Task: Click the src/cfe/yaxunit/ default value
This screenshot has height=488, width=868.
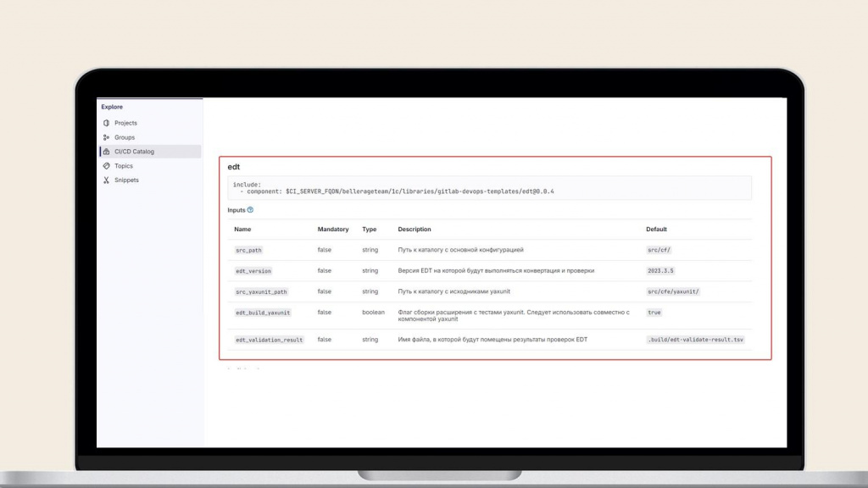Action: 673,291
